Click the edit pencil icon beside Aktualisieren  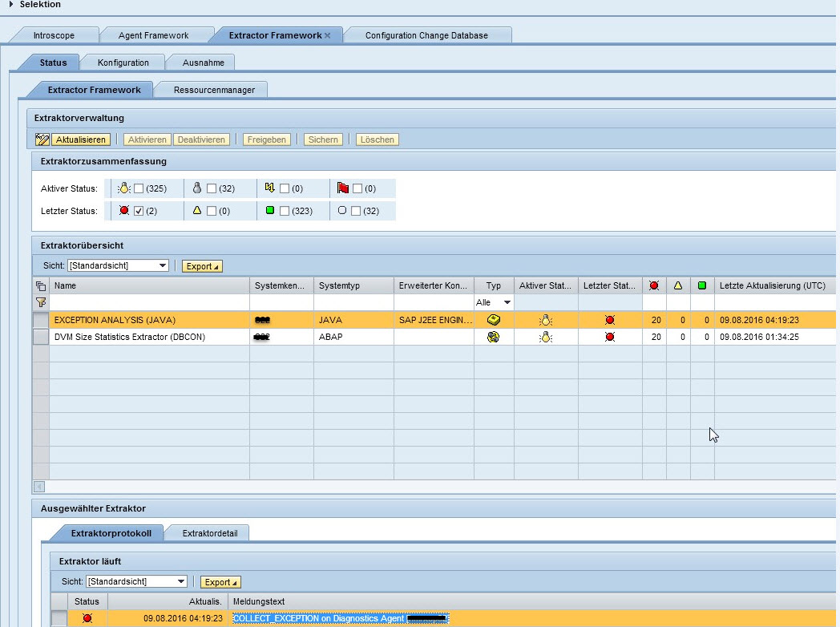click(42, 140)
